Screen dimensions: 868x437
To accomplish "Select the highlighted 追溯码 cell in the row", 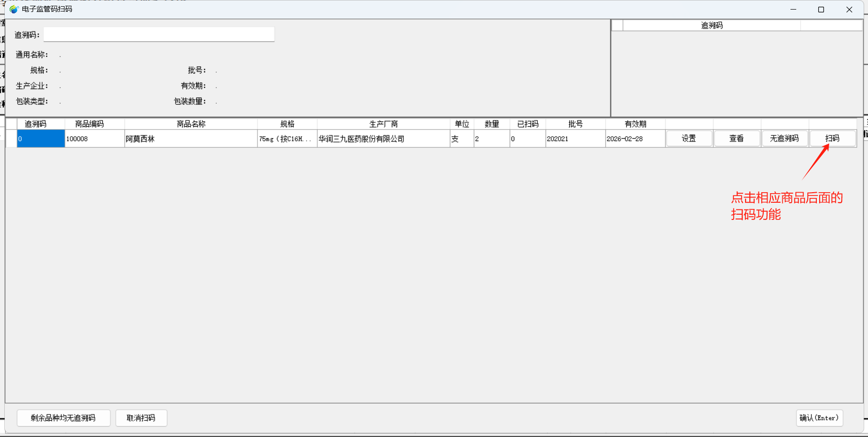I will [x=41, y=139].
